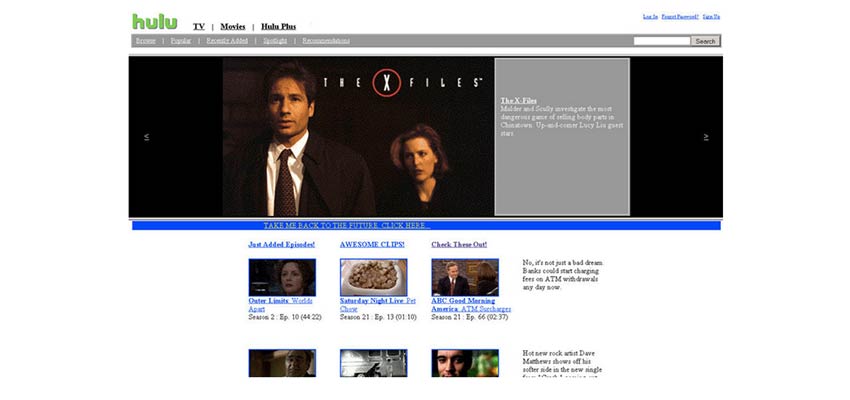Click the Log In link
Image resolution: width=850 pixels, height=400 pixels.
pos(651,17)
